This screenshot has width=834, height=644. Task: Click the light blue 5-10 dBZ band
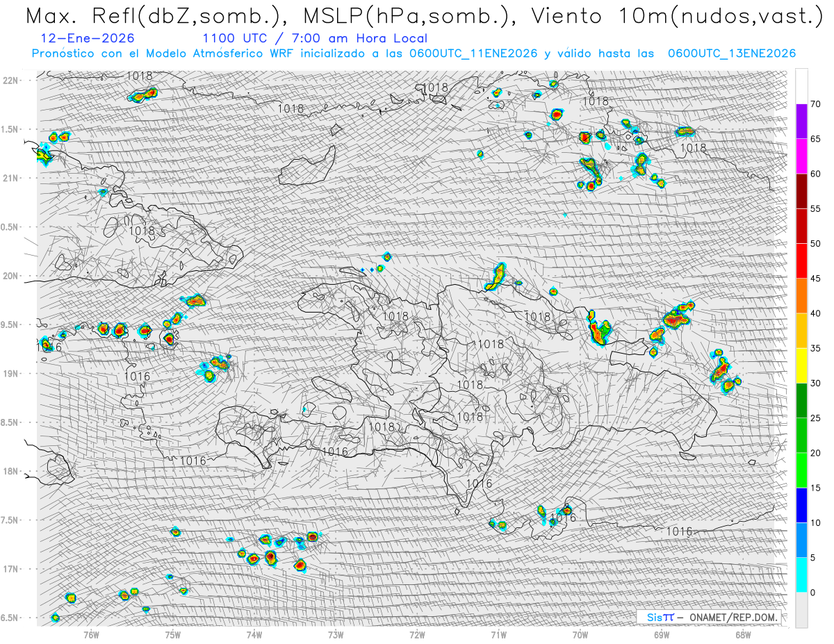(801, 540)
